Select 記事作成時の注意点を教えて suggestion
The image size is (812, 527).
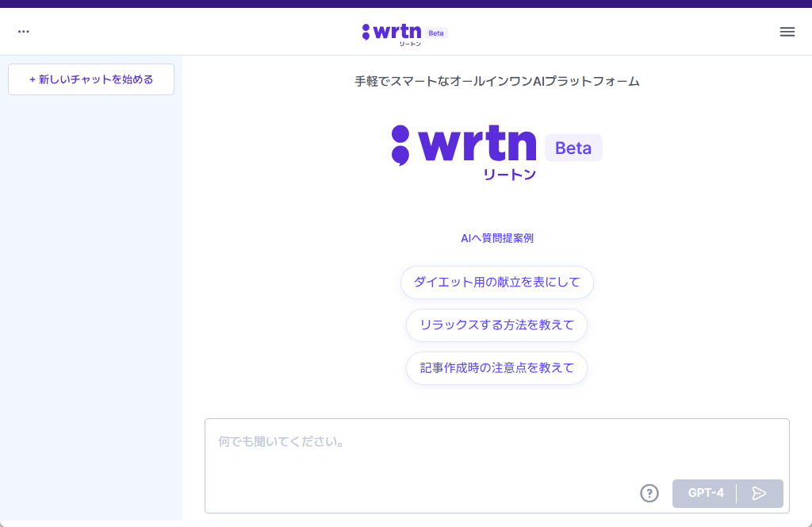click(496, 368)
